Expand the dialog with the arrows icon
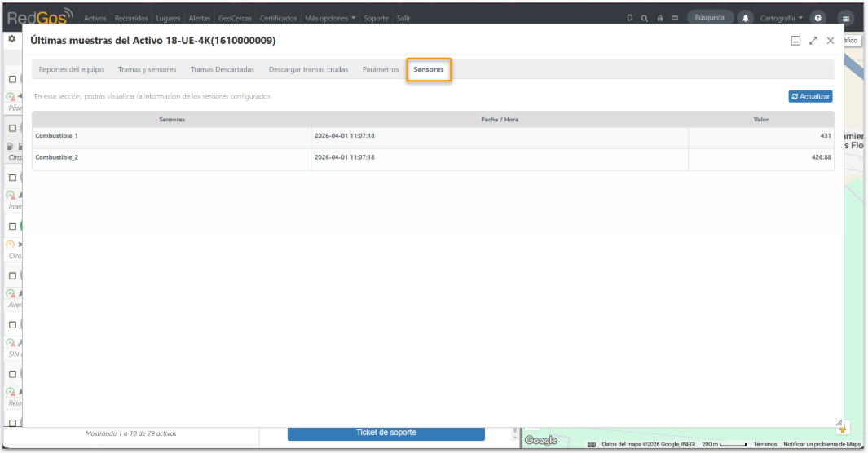868x453 pixels. (x=813, y=41)
